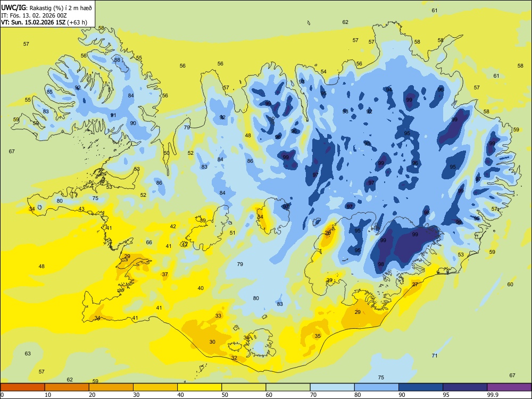Click the map humidity value '32'
Image resolution: width=532 pixels, height=399 pixels.
234,358
